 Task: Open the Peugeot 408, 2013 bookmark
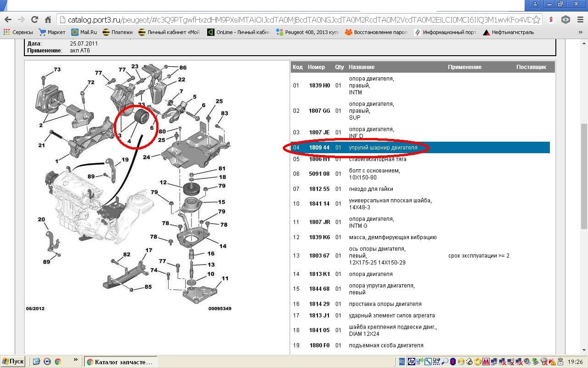(307, 32)
